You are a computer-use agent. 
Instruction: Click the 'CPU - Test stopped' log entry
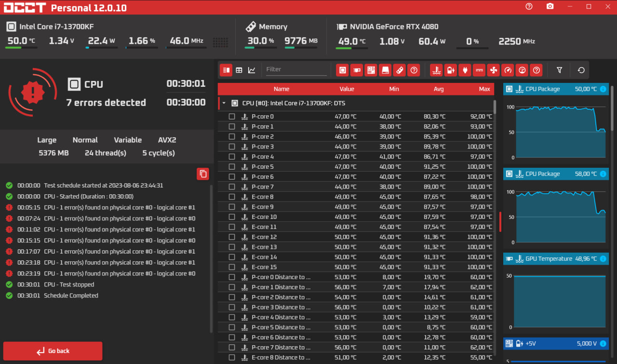click(69, 284)
